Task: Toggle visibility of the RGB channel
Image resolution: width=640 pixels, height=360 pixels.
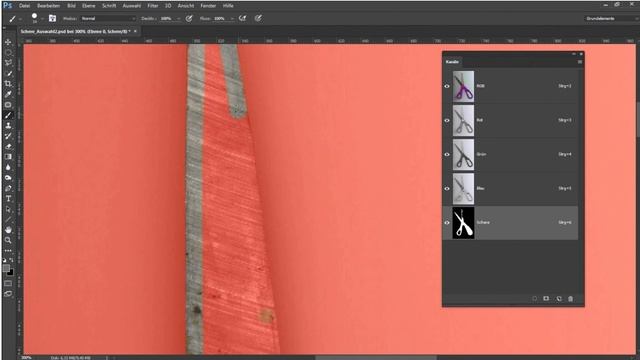Action: point(447,86)
